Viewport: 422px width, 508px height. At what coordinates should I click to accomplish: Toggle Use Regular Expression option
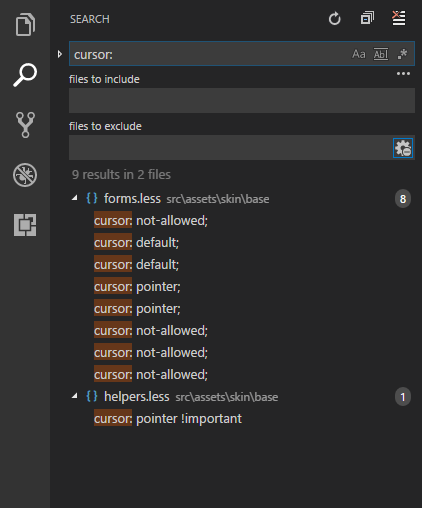point(402,54)
